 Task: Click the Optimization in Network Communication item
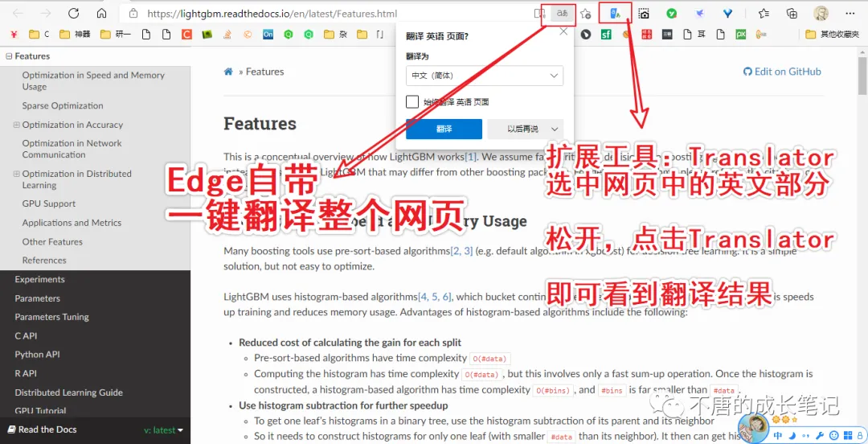click(72, 149)
